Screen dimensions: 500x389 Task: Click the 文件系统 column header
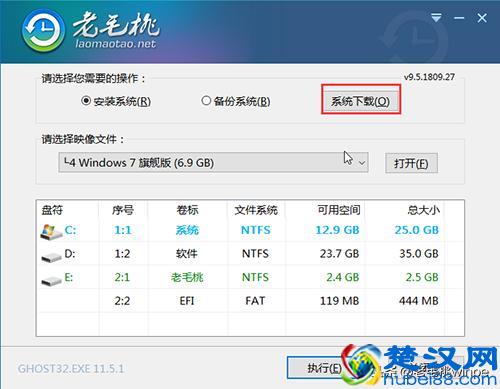[x=256, y=210]
